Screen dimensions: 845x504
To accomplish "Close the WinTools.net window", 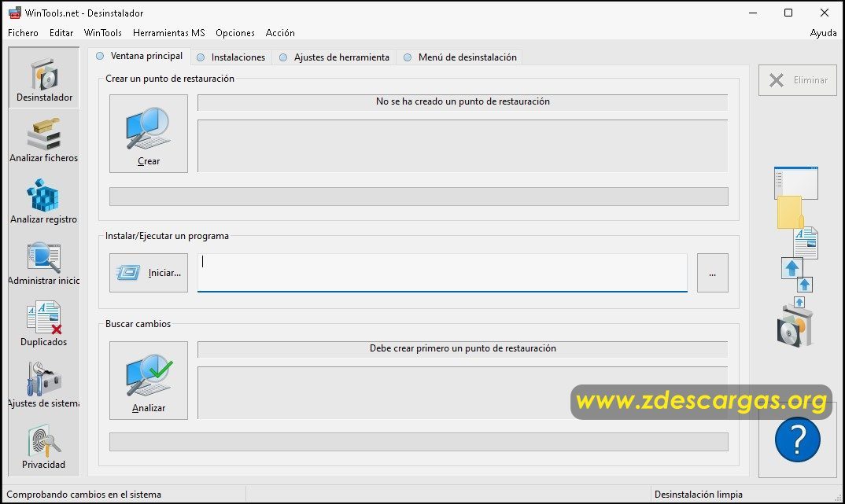I will click(825, 13).
